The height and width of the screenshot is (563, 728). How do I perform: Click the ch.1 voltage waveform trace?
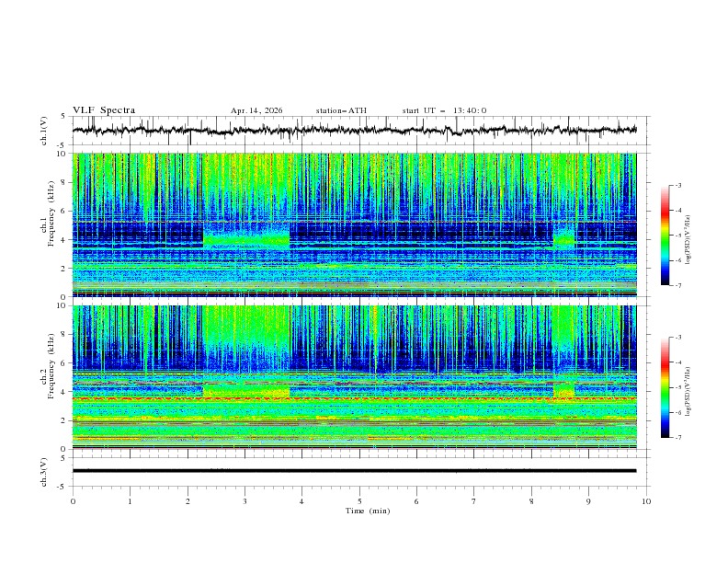[354, 131]
